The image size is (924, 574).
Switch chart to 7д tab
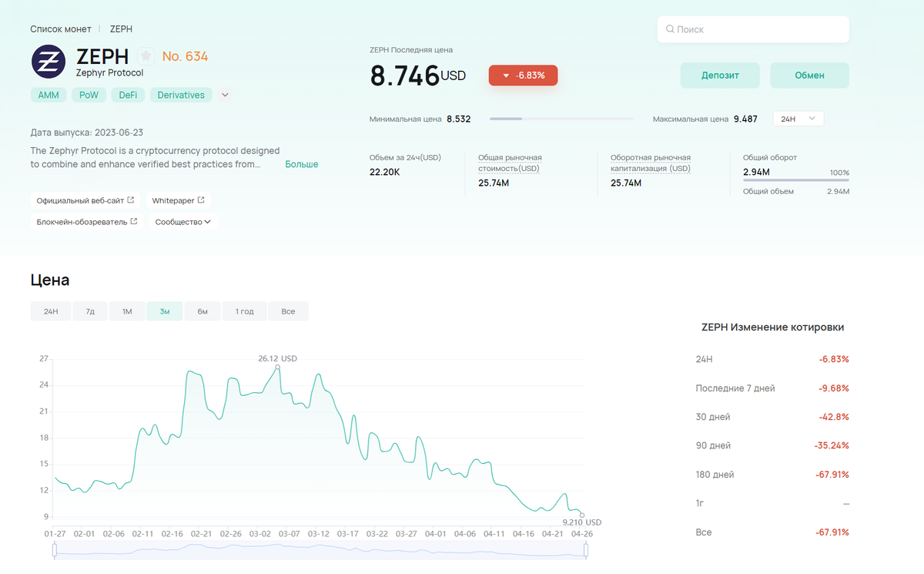pos(90,311)
